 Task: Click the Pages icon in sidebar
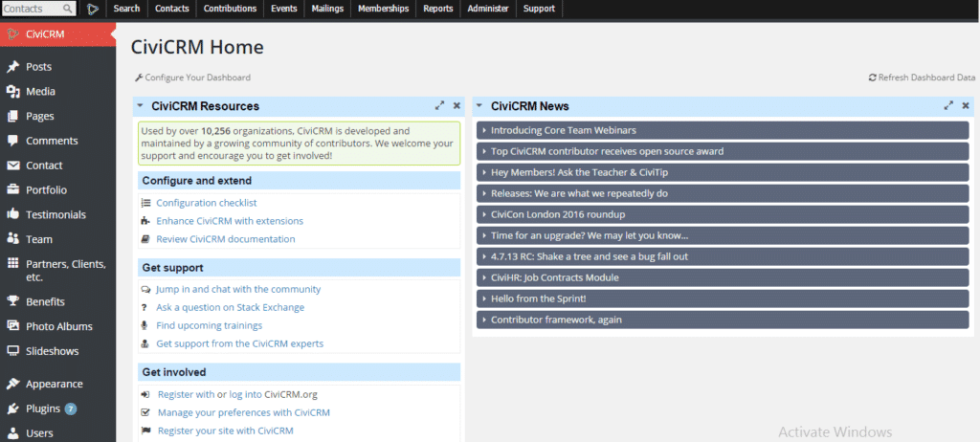tap(12, 117)
